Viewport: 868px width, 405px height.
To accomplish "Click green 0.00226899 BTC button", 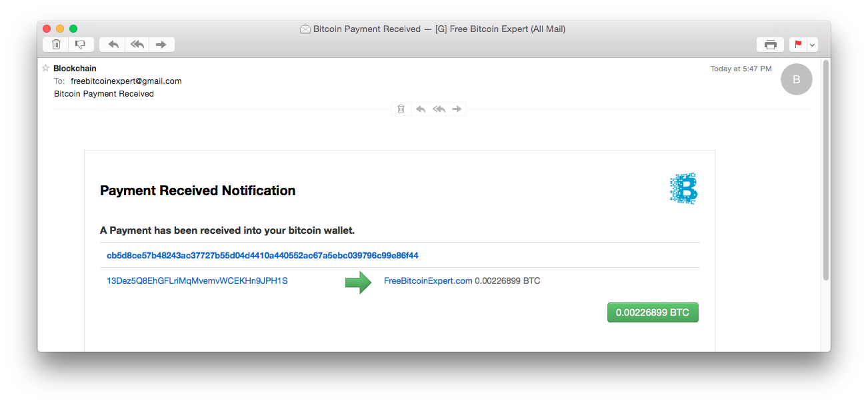I will click(x=653, y=312).
